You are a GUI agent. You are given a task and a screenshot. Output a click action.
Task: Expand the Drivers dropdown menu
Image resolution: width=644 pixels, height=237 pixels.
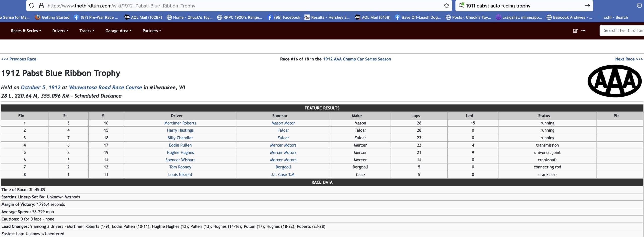tap(60, 31)
